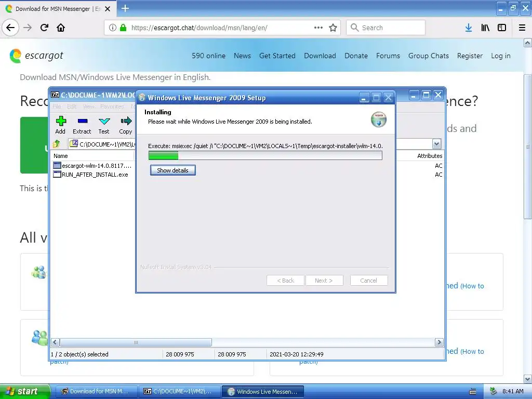Click 7-Zip Extract toolbar icon
Viewport: 532px width, 399px height.
pos(82,125)
